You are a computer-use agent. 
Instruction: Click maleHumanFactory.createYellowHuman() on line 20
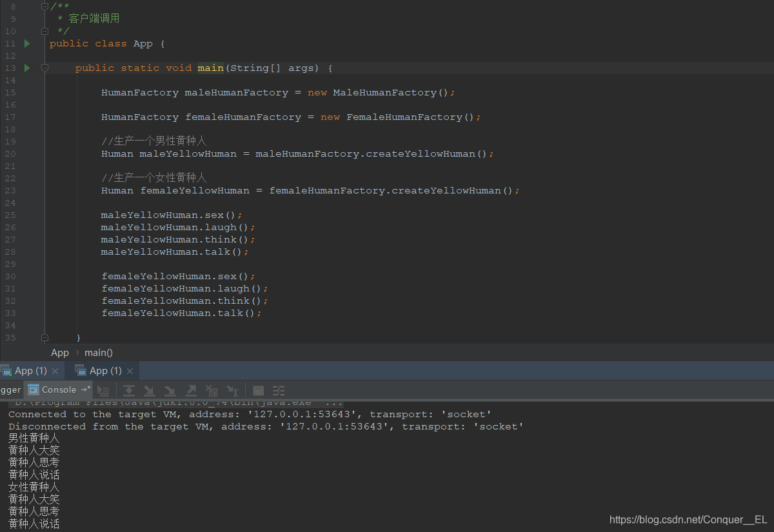coord(372,153)
